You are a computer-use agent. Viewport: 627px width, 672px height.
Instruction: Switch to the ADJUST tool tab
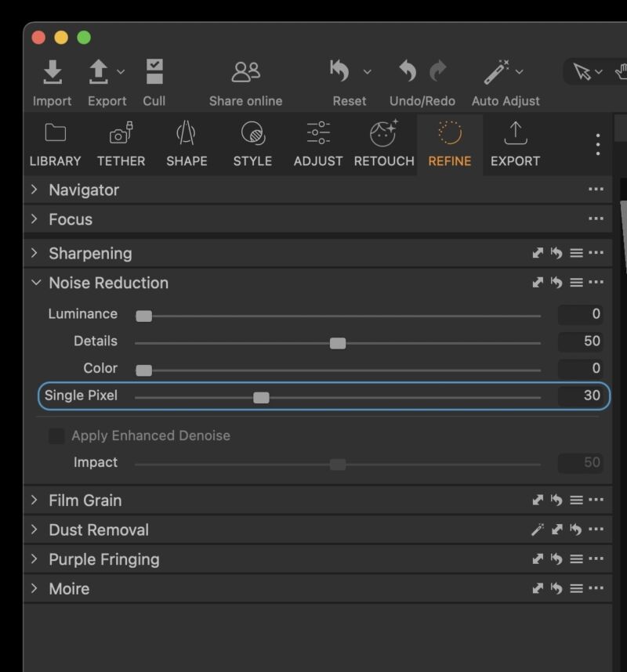pos(318,144)
